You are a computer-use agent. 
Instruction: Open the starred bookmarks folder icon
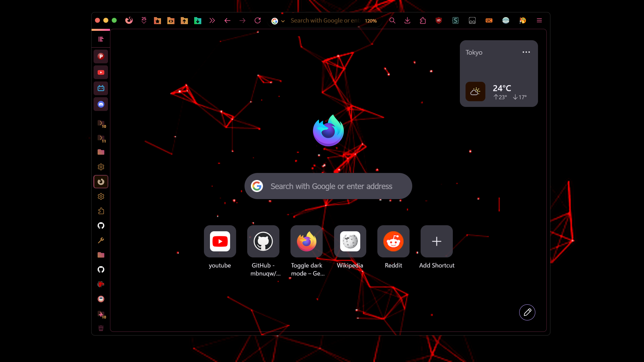coord(157,21)
